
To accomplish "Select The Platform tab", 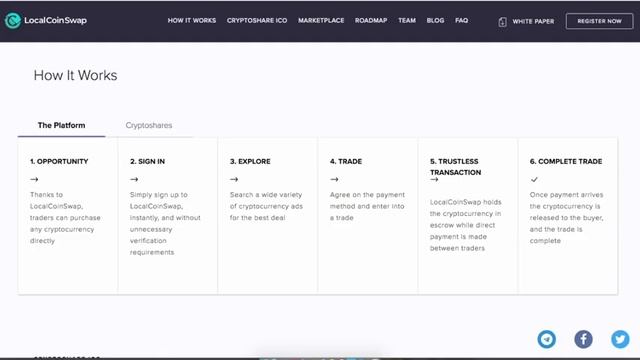I will [x=62, y=125].
